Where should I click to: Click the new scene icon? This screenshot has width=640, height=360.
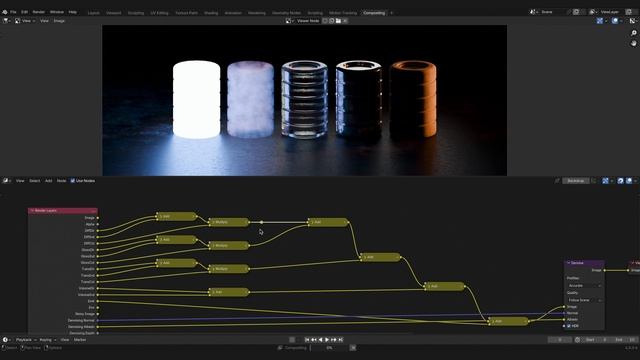point(576,12)
